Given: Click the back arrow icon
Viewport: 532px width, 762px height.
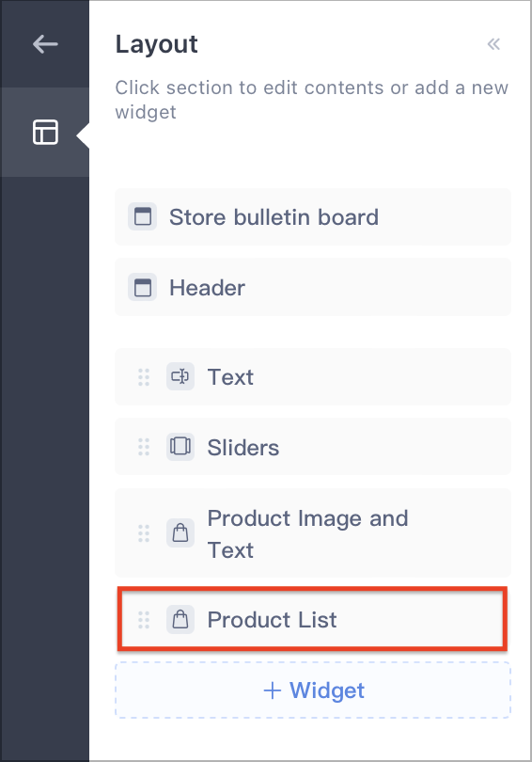Looking at the screenshot, I should click(x=45, y=44).
